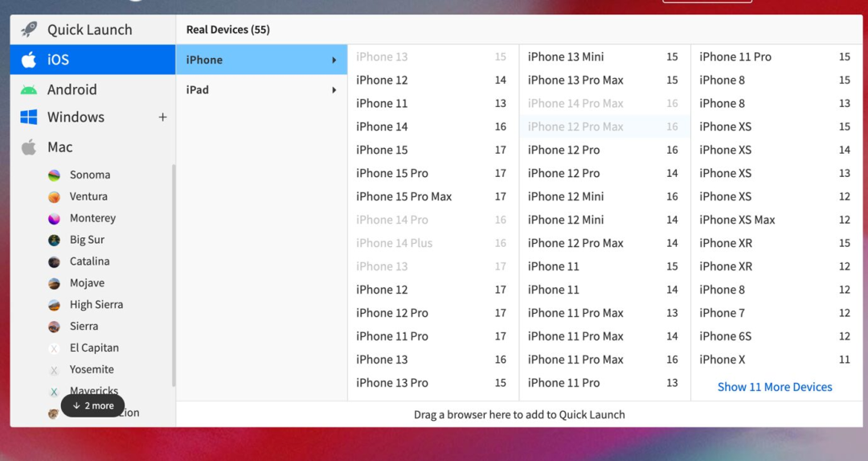Image resolution: width=868 pixels, height=461 pixels.
Task: Choose the iPad device category
Action: [x=261, y=90]
